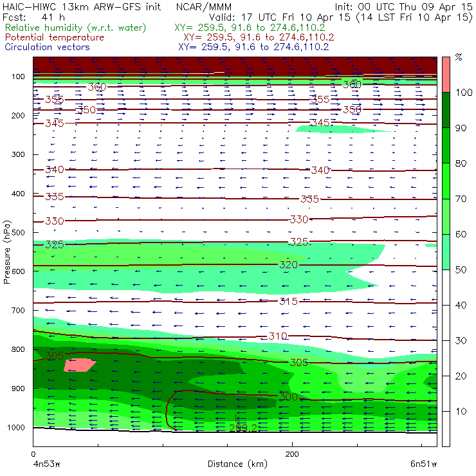Select the blue XY= 259.5, 91.6 coordinates line
476x476 pixels.
(253, 47)
